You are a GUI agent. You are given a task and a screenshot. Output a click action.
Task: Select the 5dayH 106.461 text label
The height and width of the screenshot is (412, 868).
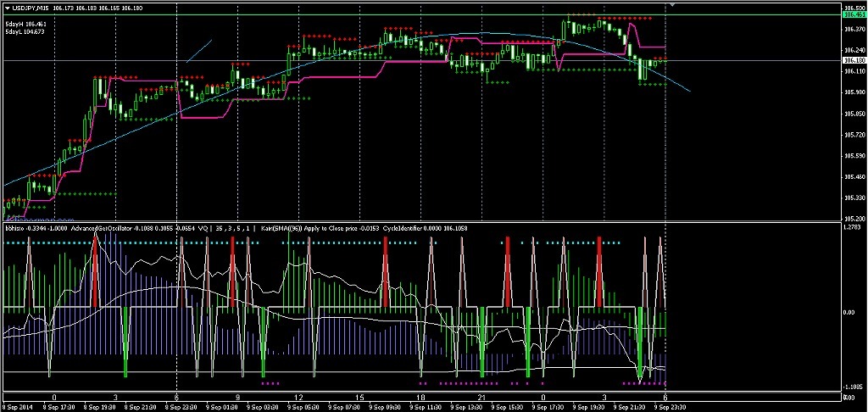[x=25, y=24]
